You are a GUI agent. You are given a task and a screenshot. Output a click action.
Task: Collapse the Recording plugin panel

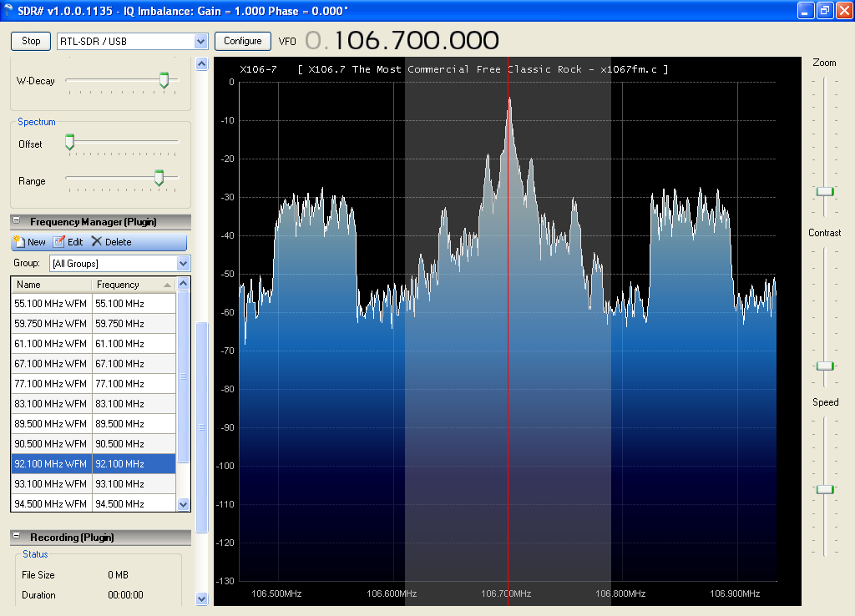pos(17,538)
